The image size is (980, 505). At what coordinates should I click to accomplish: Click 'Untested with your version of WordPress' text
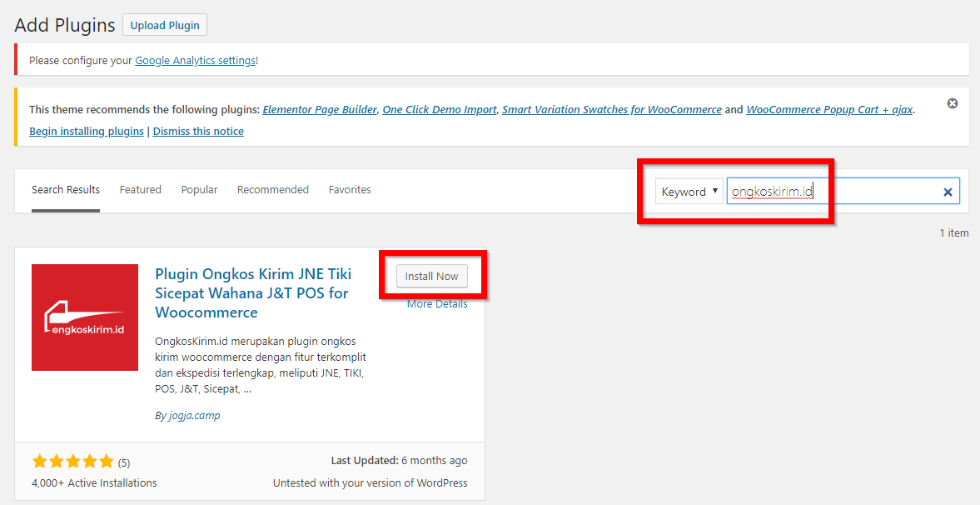(370, 483)
